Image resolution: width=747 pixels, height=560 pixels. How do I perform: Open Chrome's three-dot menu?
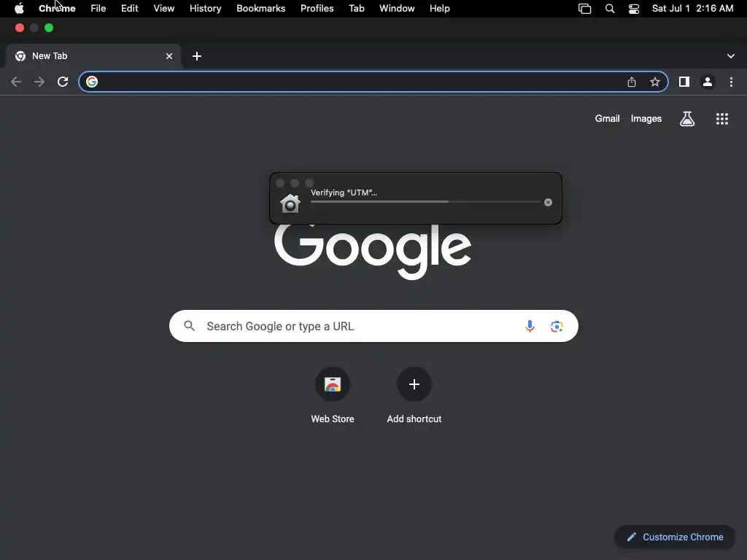click(x=731, y=82)
